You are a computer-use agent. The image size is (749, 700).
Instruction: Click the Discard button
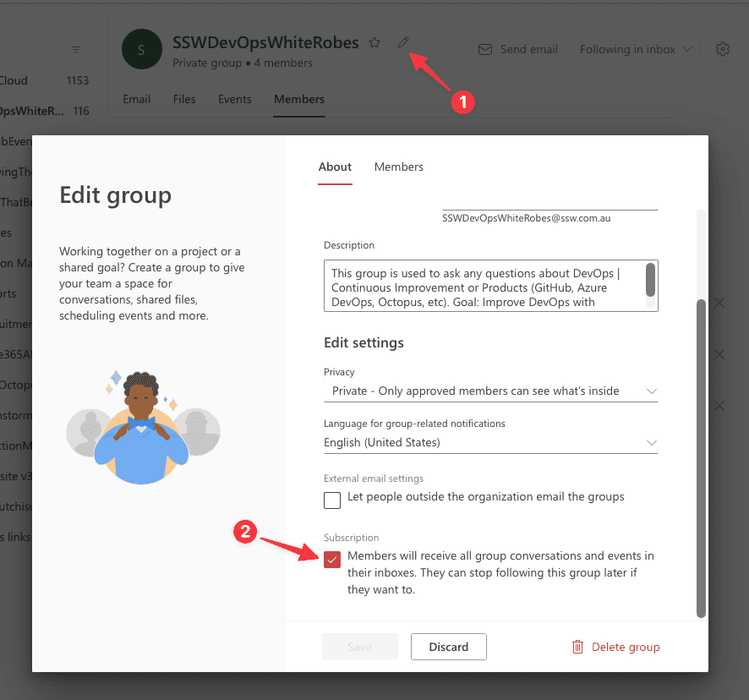pyautogui.click(x=448, y=647)
